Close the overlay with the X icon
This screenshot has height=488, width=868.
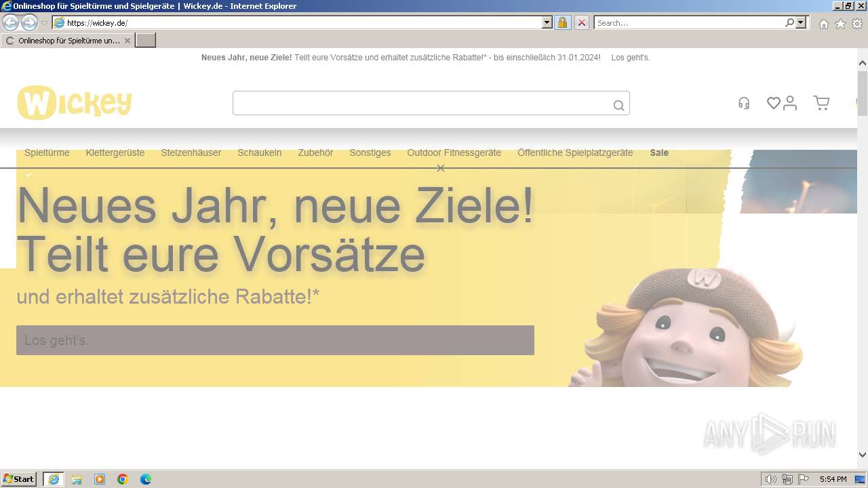tap(441, 168)
